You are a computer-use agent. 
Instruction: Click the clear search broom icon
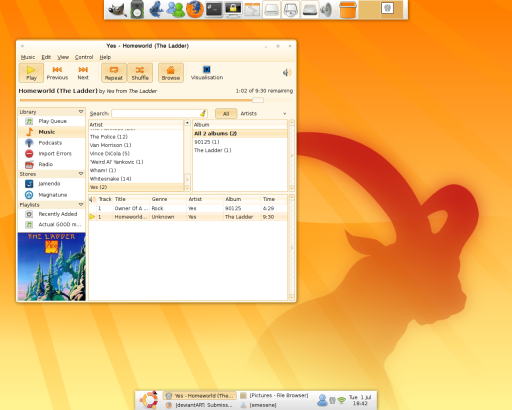pyautogui.click(x=203, y=113)
